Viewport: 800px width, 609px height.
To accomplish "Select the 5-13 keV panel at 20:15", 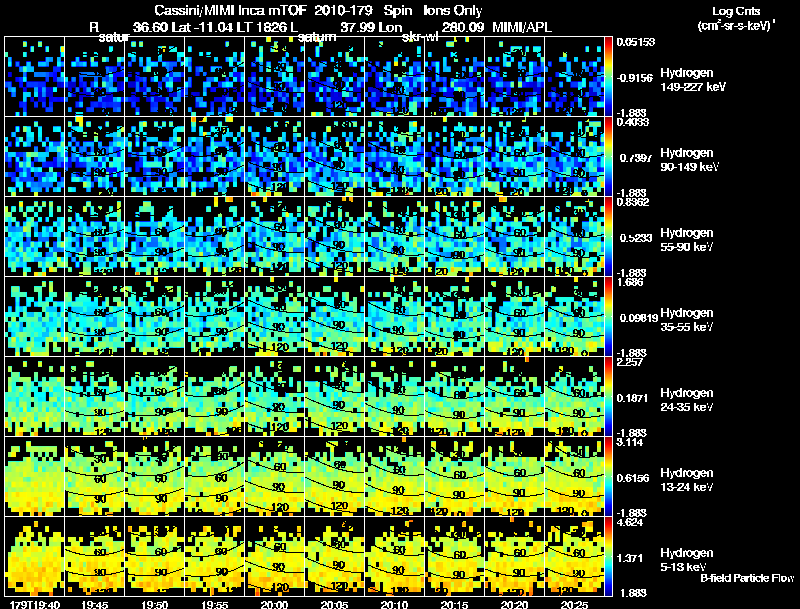I will (x=454, y=556).
